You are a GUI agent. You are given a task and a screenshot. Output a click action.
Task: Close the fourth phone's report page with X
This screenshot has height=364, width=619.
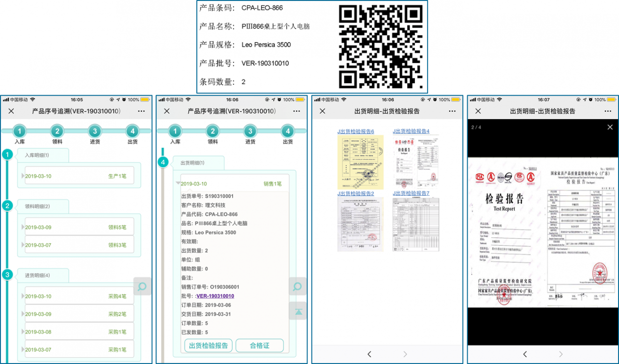[478, 111]
